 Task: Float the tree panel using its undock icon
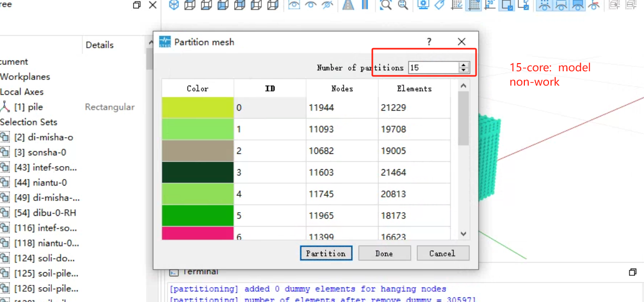pyautogui.click(x=136, y=5)
